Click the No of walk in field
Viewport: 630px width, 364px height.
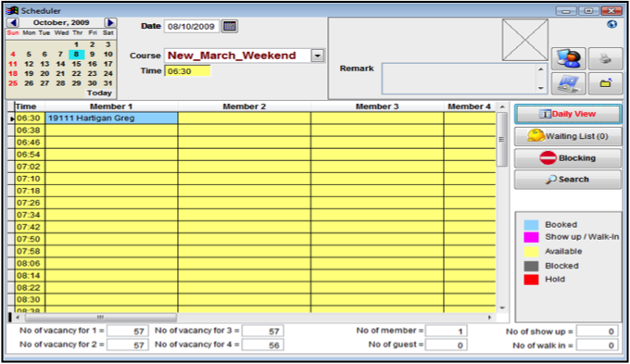pyautogui.click(x=597, y=345)
